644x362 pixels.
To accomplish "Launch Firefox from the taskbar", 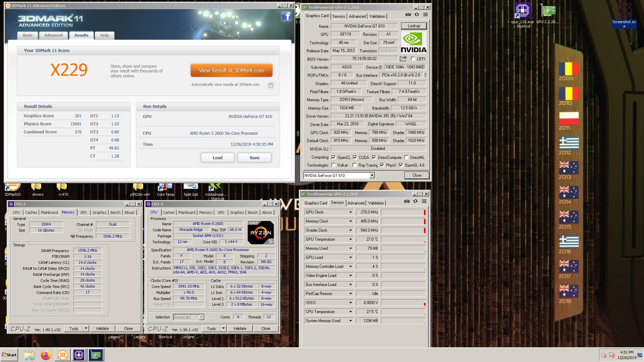I will coord(46,355).
